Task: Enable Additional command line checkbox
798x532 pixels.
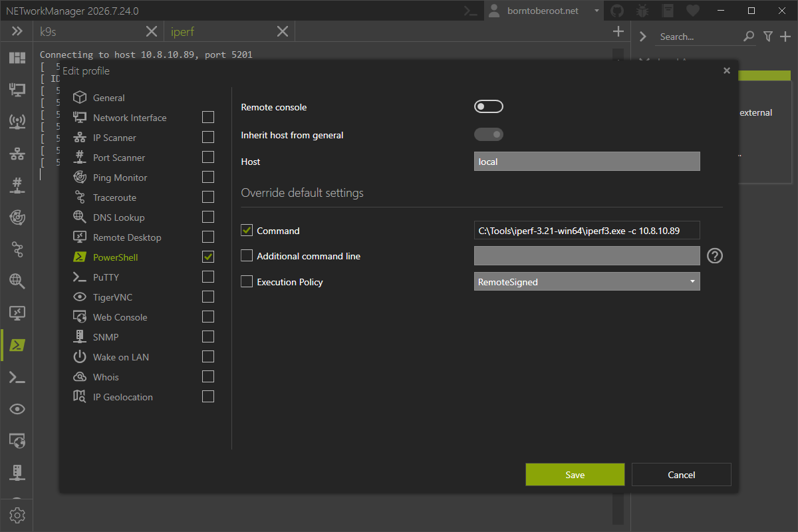Action: pos(247,255)
